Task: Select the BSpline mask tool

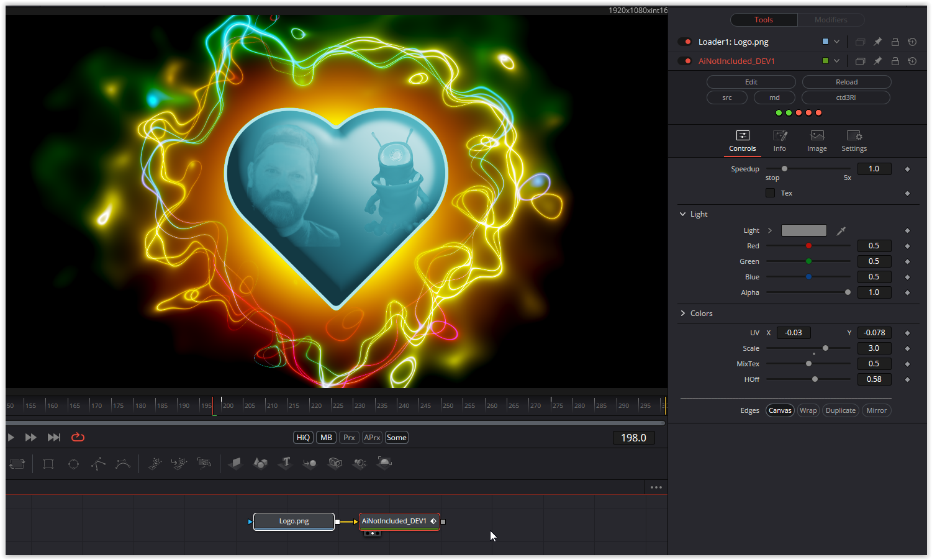Action: 123,463
